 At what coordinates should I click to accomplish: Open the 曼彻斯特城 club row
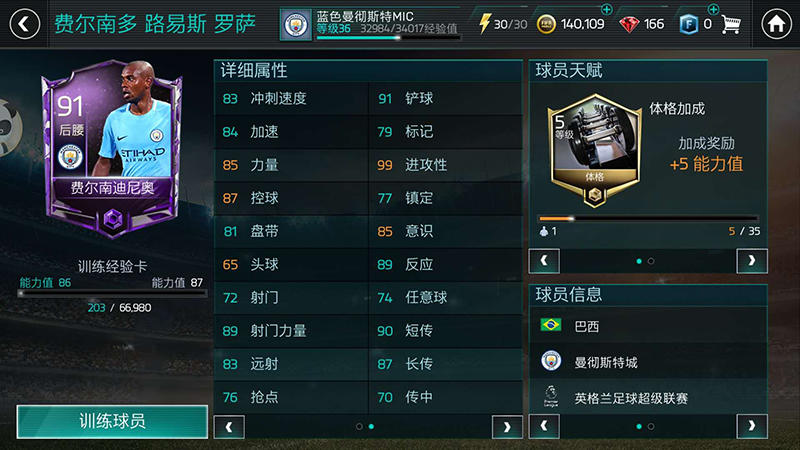tap(648, 362)
